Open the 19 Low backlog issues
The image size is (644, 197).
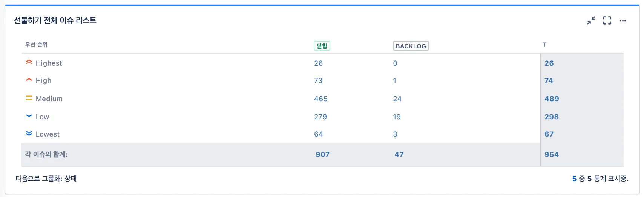pos(397,117)
